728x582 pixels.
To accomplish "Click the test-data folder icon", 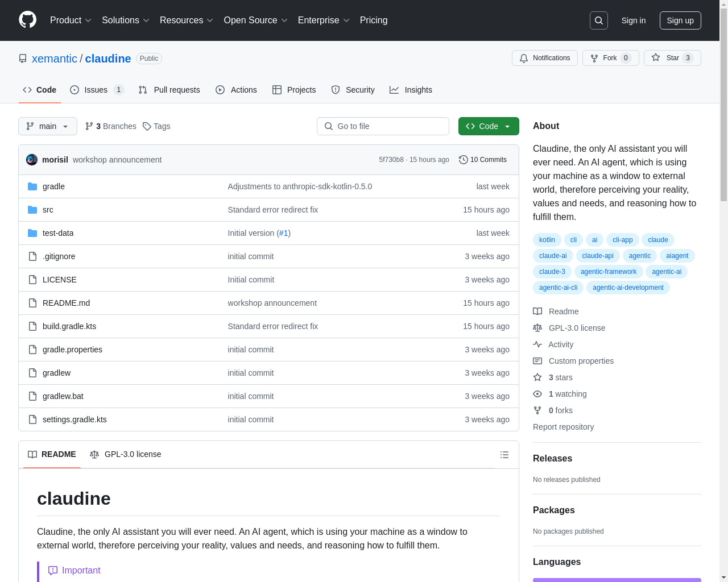I will [32, 233].
